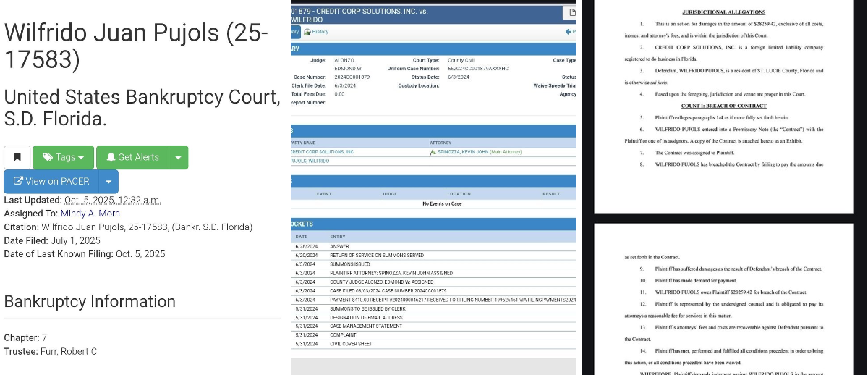Click uniform case number 562024CC001879AXXXHC
868x375 pixels.
point(478,69)
